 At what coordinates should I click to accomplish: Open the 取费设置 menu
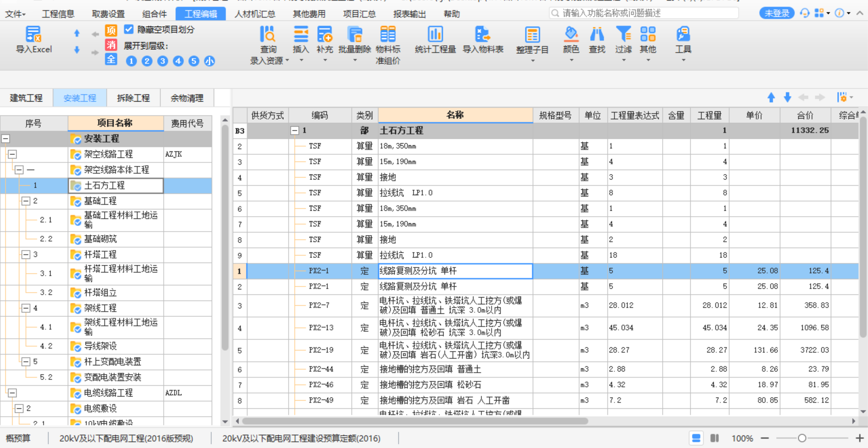click(108, 14)
